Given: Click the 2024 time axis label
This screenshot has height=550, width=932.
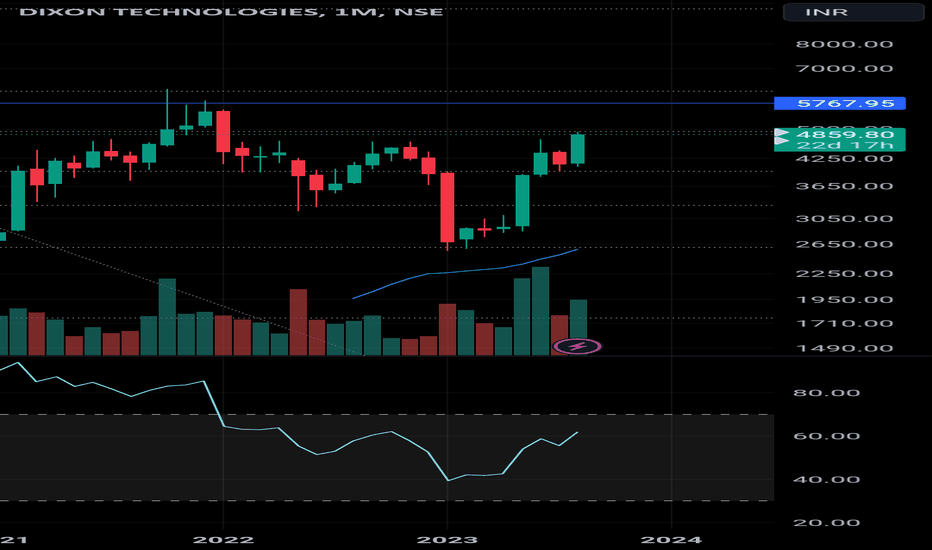Looking at the screenshot, I should pos(671,540).
